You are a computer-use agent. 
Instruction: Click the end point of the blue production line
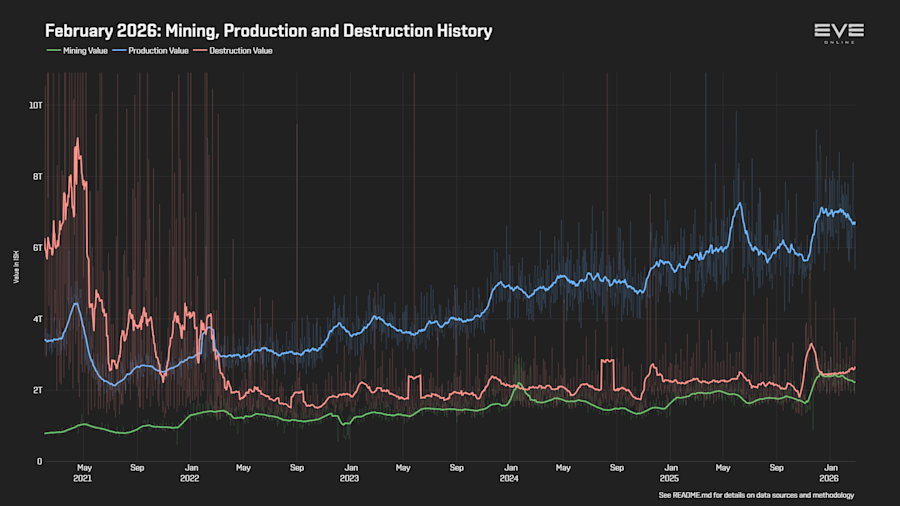(855, 223)
